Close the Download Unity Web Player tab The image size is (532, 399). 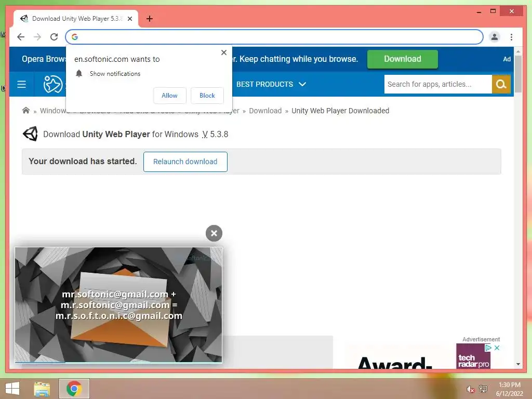(129, 19)
